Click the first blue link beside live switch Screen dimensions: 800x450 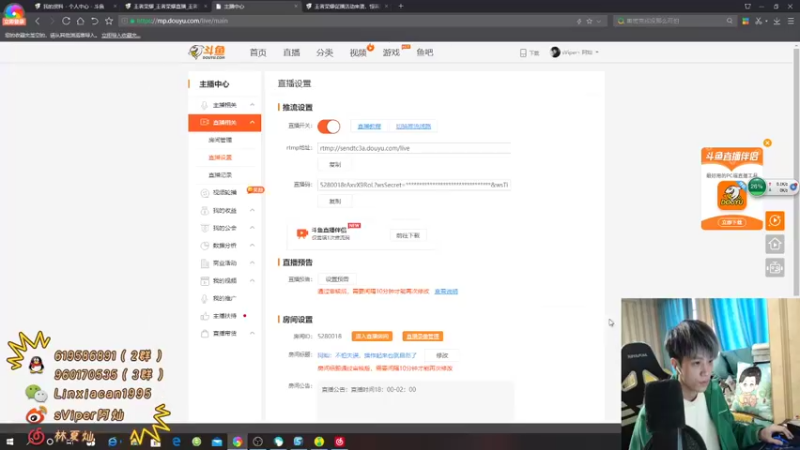pos(369,126)
